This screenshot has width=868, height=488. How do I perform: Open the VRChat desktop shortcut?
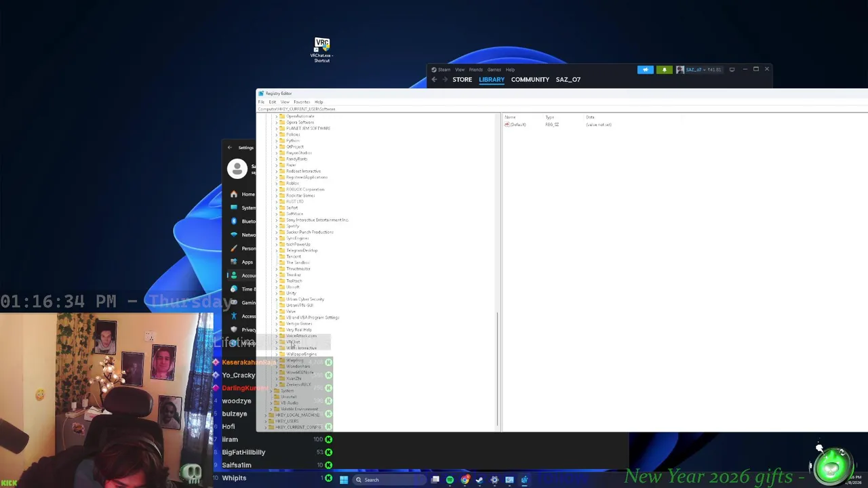(x=322, y=50)
